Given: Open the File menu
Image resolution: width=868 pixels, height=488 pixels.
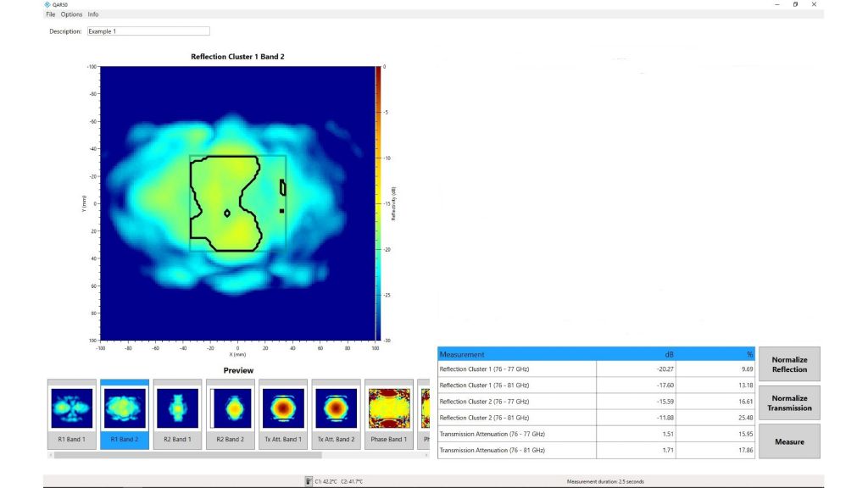Looking at the screenshot, I should point(49,14).
